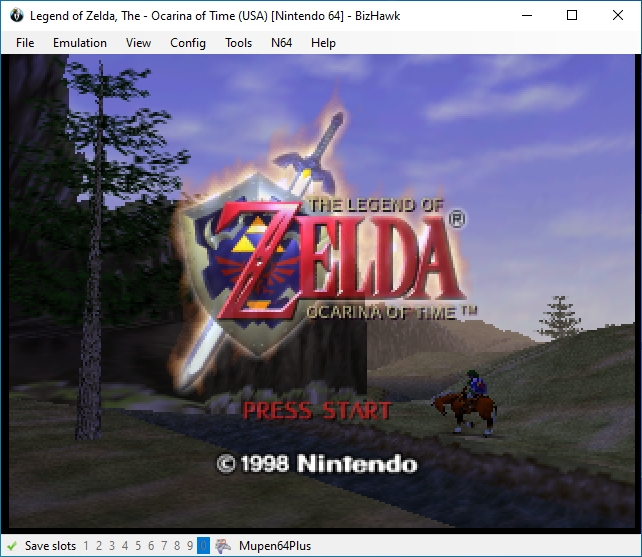This screenshot has height=557, width=642.
Task: Select save slot 9
Action: [190, 546]
